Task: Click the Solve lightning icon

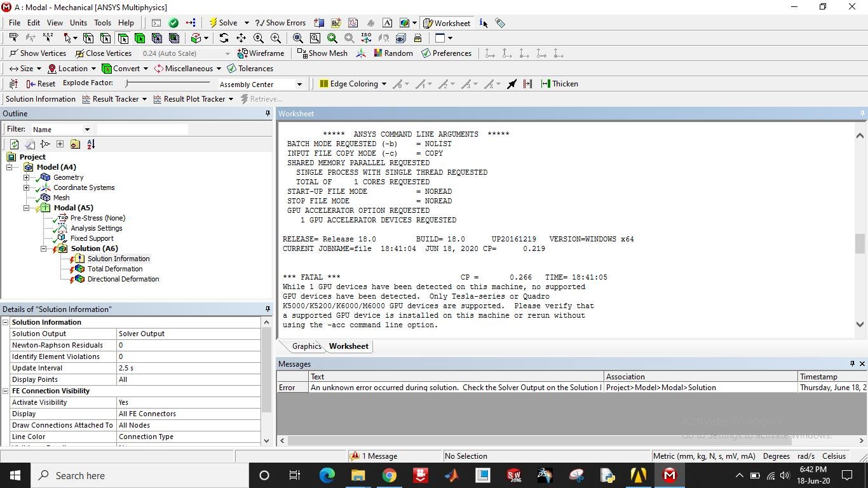Action: pyautogui.click(x=214, y=23)
